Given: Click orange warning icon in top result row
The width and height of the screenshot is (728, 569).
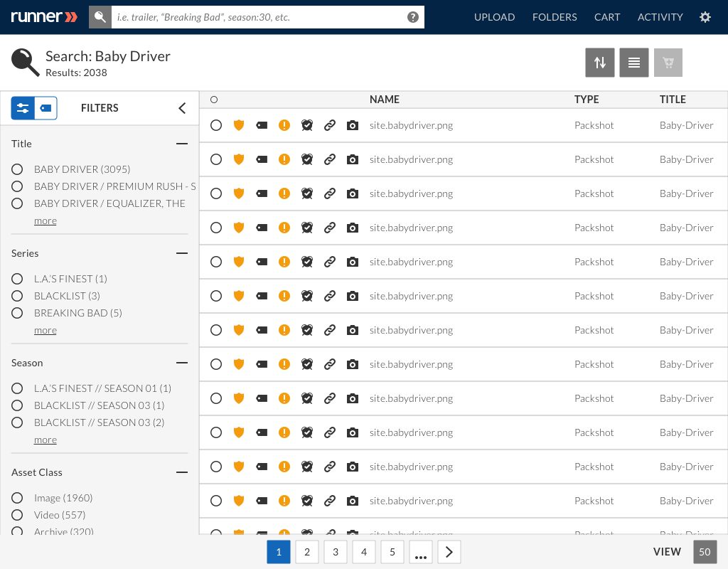Looking at the screenshot, I should [284, 125].
